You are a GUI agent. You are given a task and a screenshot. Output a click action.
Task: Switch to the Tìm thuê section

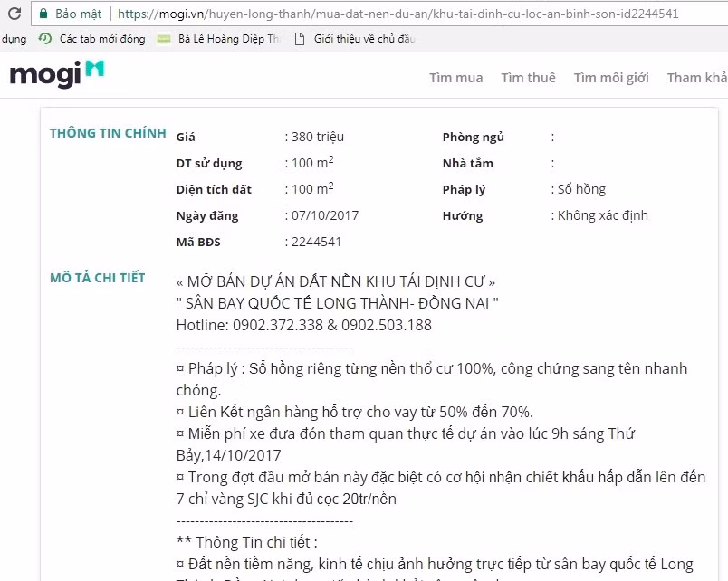click(x=528, y=78)
